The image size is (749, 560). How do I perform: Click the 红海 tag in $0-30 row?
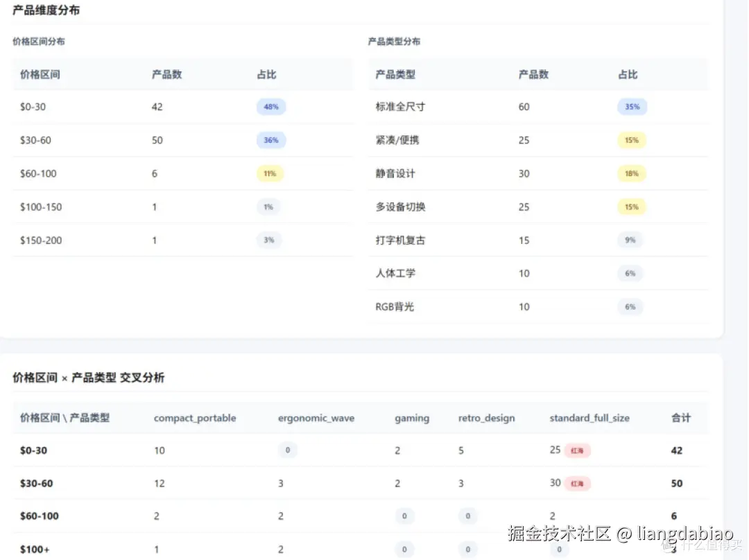578,450
